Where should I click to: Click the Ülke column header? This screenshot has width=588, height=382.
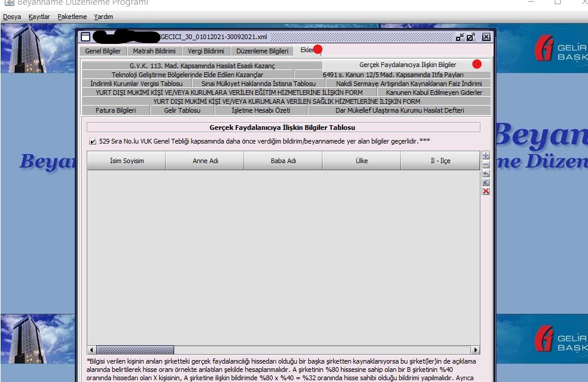point(361,161)
